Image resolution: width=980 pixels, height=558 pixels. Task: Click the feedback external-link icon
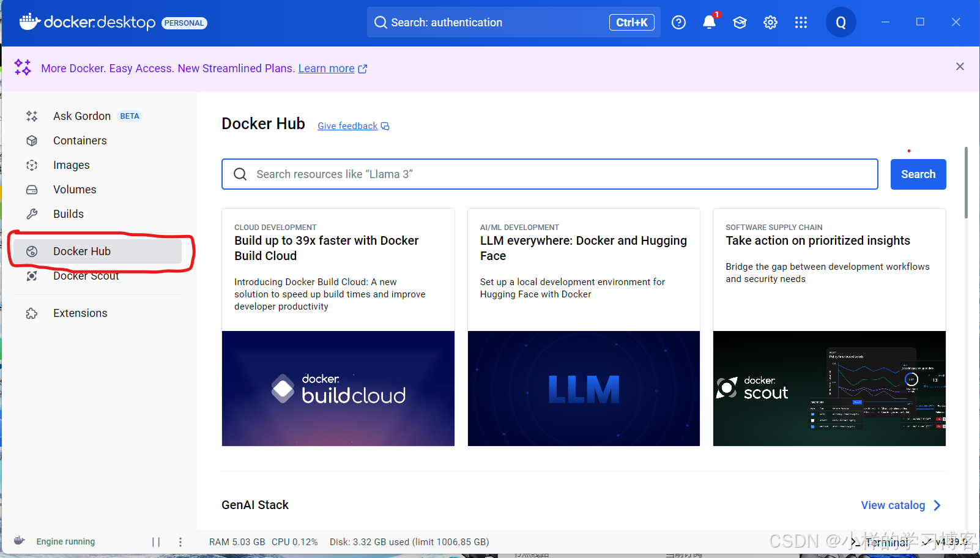385,126
